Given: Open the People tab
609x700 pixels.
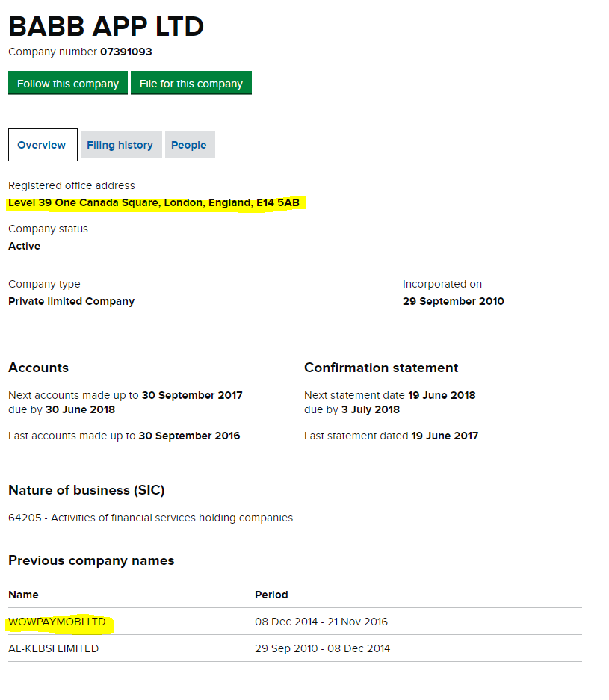Looking at the screenshot, I should pyautogui.click(x=190, y=145).
